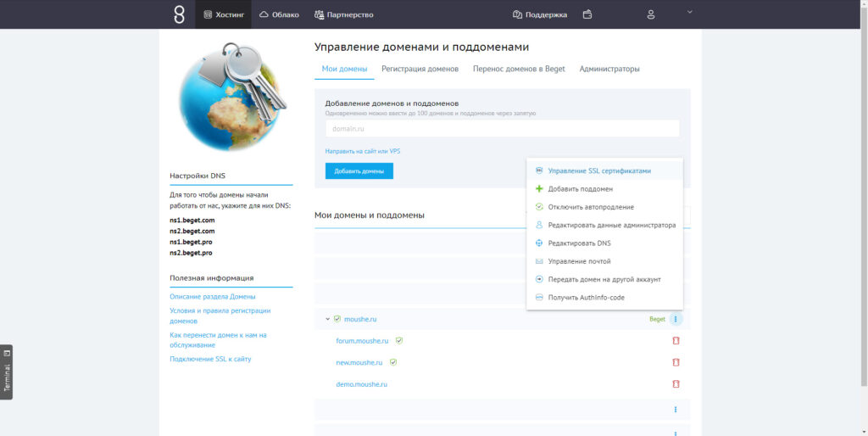Screen dimensions: 868x436
Task: Open Поддержка support page
Action: [x=540, y=14]
